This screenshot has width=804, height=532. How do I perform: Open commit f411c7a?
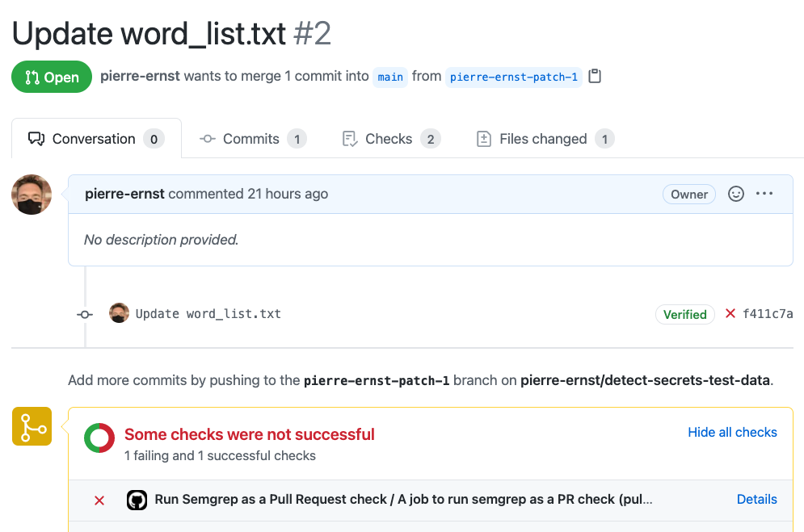767,314
